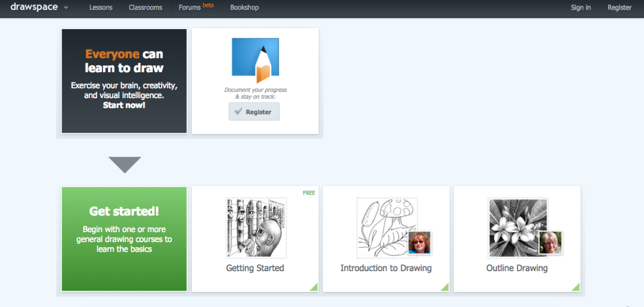644x307 pixels.
Task: Click instructor photo on Introduction to Drawing
Action: point(419,243)
